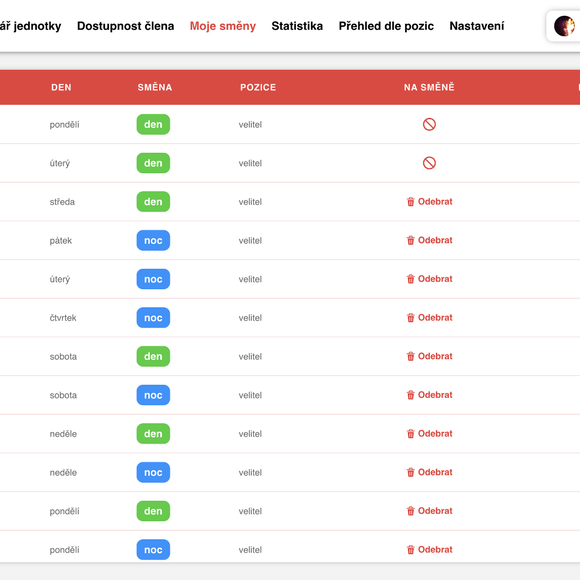
Task: Open the Statistika menu item
Action: click(x=297, y=26)
